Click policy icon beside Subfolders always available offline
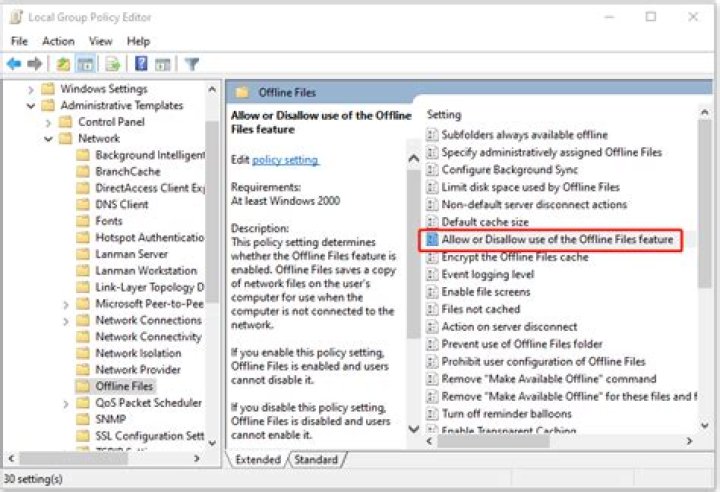This screenshot has height=492, width=720. (x=432, y=135)
